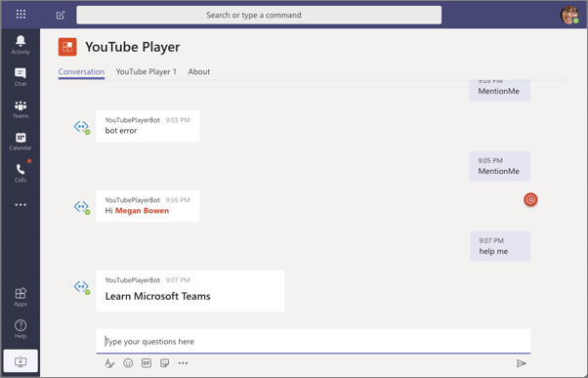Select the 9:05 PM MentionMe message

coord(499,166)
